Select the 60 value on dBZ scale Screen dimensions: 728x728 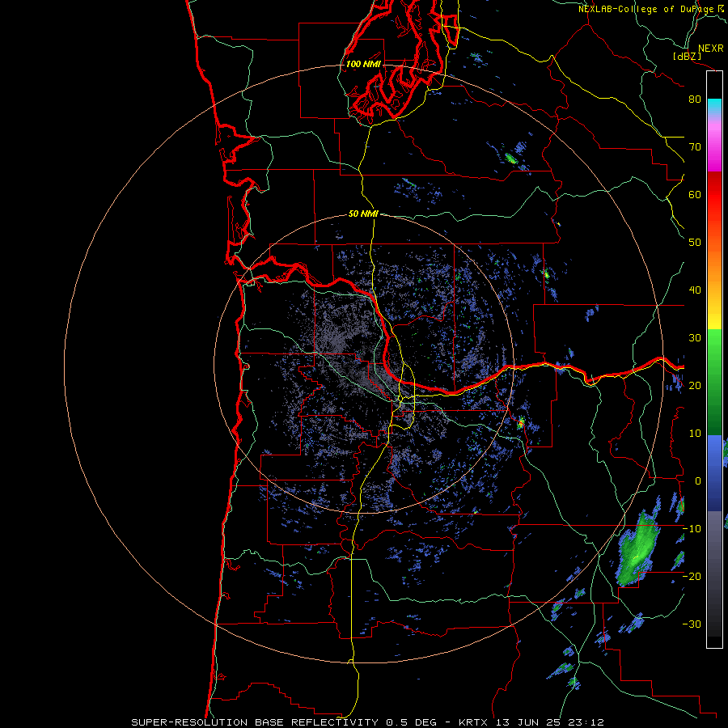(x=695, y=194)
